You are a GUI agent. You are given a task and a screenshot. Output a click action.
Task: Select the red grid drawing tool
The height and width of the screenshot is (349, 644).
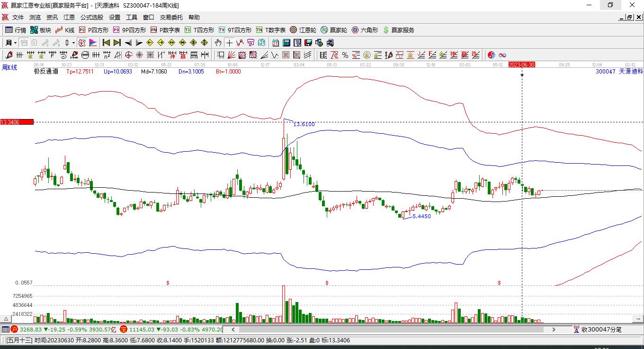[286, 55]
